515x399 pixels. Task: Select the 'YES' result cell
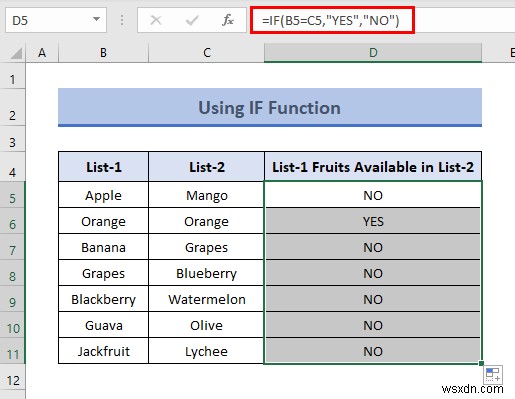[x=373, y=221]
